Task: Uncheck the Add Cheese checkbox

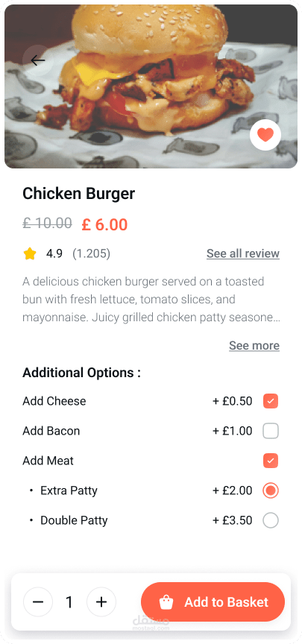Action: (x=271, y=401)
